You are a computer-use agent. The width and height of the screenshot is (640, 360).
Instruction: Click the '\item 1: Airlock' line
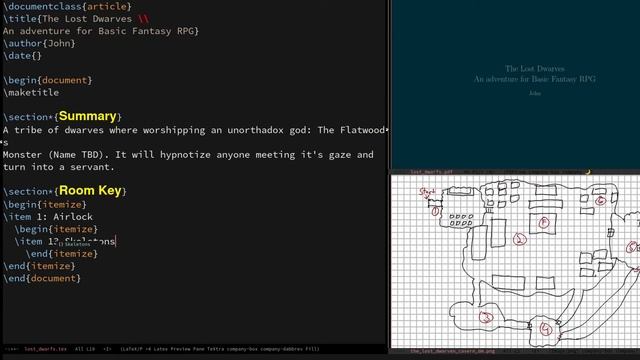[48, 217]
